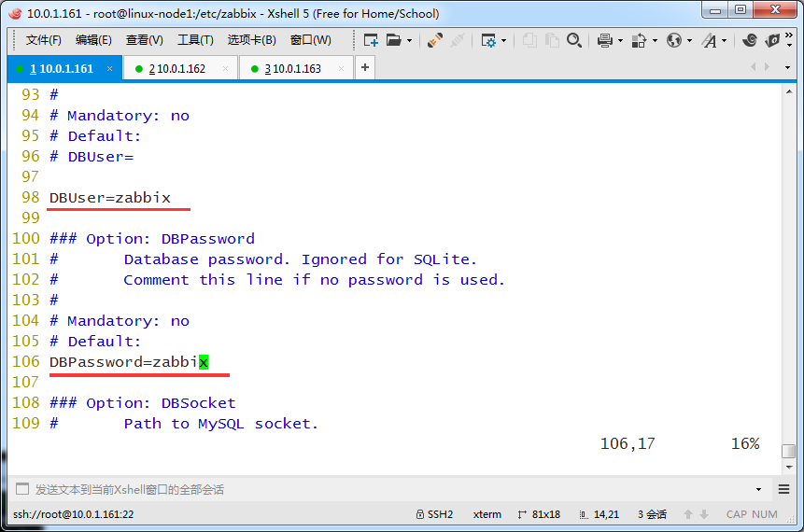Expand the Print dropdown arrow
Screen dimensions: 804x532
coord(620,40)
